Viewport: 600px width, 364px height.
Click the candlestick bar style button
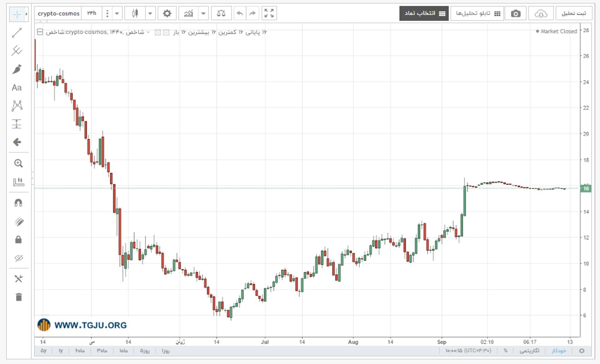[x=135, y=14]
